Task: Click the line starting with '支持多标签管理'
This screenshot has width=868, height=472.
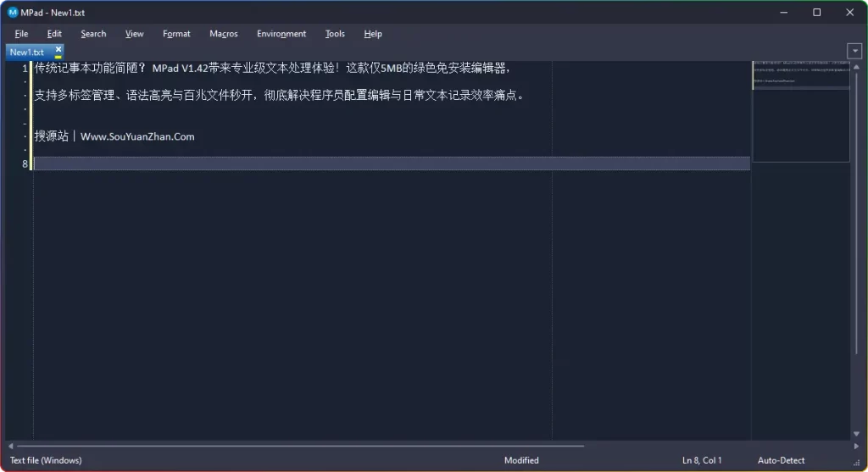Action: click(280, 95)
